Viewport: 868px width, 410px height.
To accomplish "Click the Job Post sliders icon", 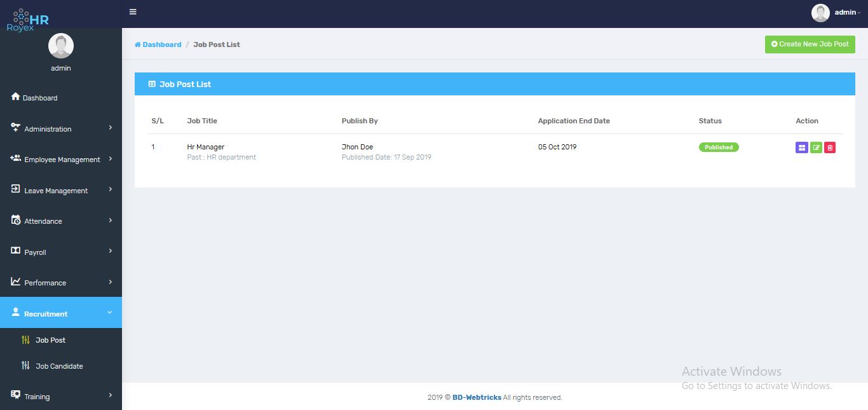I will 25,339.
